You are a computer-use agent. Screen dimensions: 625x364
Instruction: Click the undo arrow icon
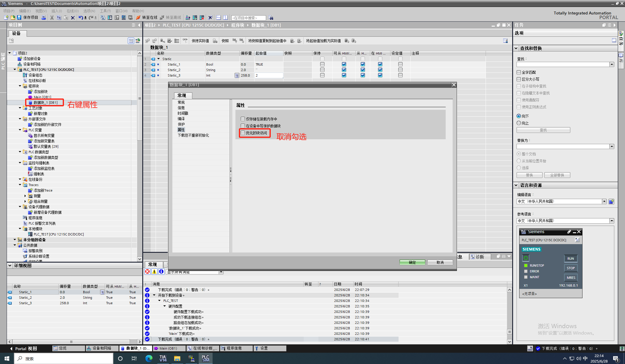tap(81, 18)
